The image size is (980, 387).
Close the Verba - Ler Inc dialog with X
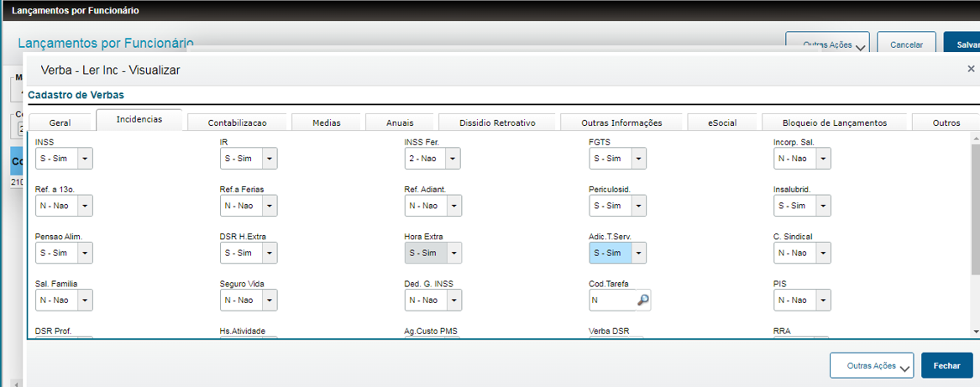pos(971,69)
